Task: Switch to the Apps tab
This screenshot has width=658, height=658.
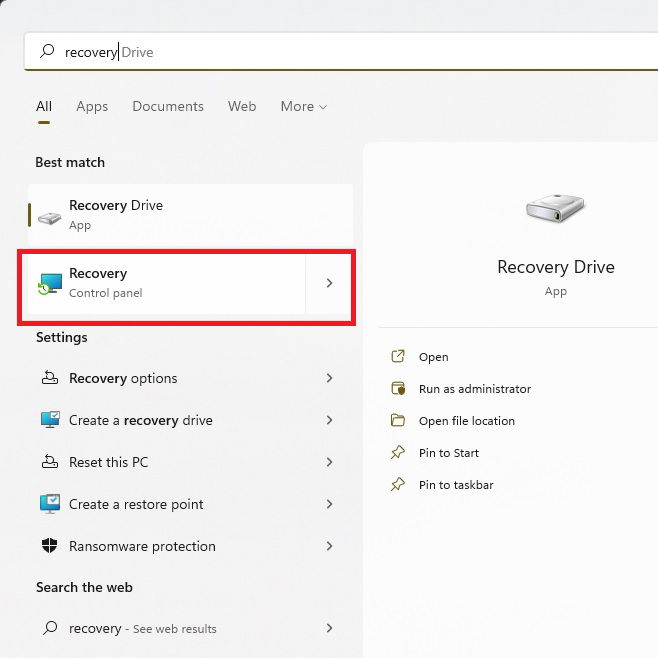Action: click(x=92, y=107)
